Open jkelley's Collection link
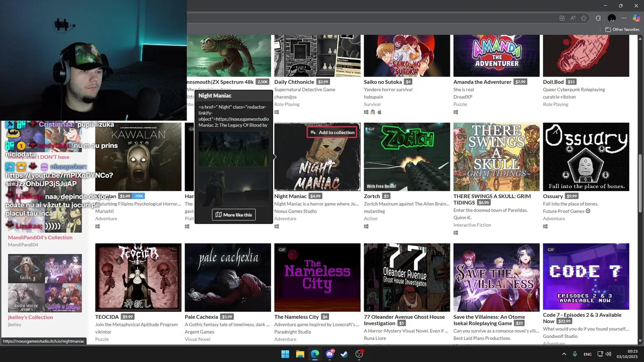The image size is (644, 362). pyautogui.click(x=30, y=317)
